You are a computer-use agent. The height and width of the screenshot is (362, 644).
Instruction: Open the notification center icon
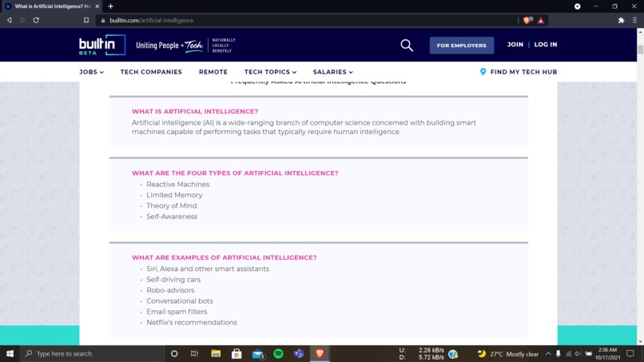click(x=630, y=353)
